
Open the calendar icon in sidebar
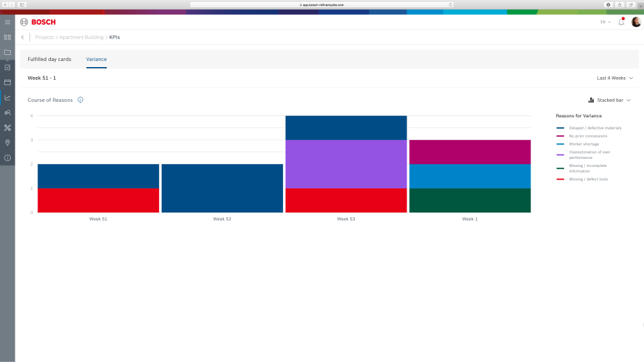pos(7,82)
